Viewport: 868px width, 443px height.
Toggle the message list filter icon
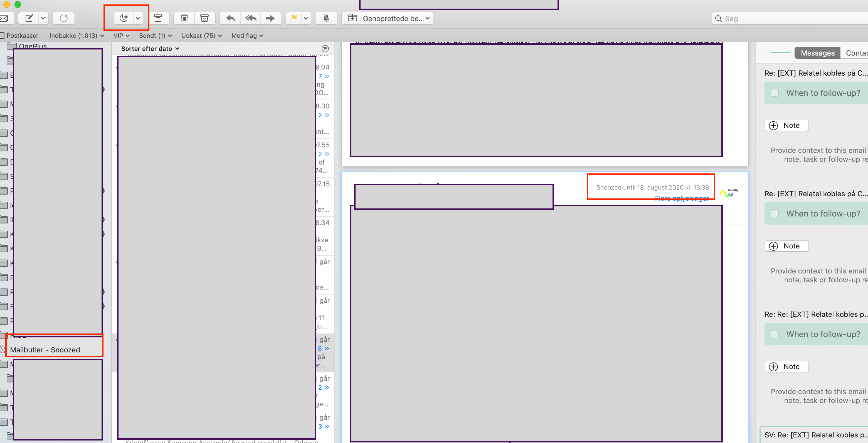click(325, 48)
